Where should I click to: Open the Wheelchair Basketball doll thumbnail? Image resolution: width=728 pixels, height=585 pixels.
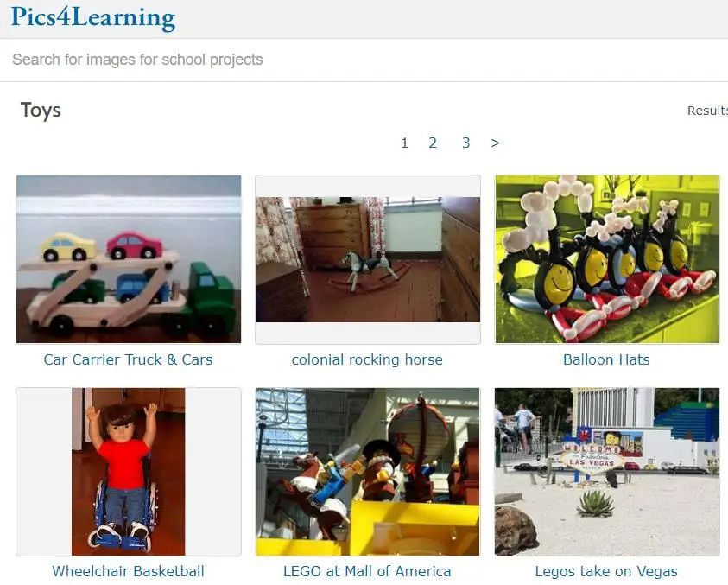pos(129,472)
